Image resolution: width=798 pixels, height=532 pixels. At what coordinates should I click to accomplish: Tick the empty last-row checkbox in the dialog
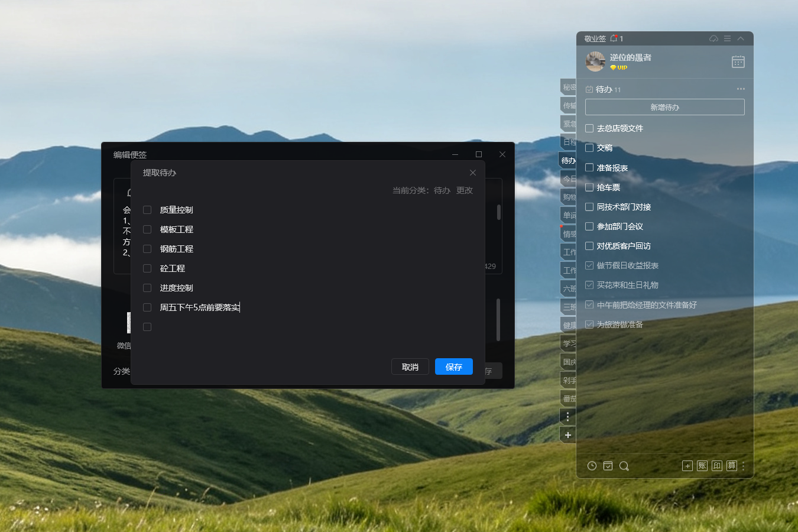147,327
